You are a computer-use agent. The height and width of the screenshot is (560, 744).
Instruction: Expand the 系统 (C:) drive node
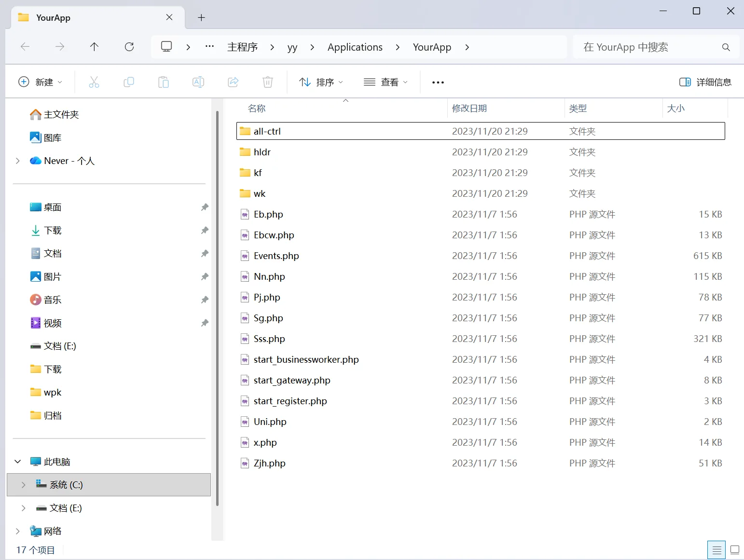[24, 485]
